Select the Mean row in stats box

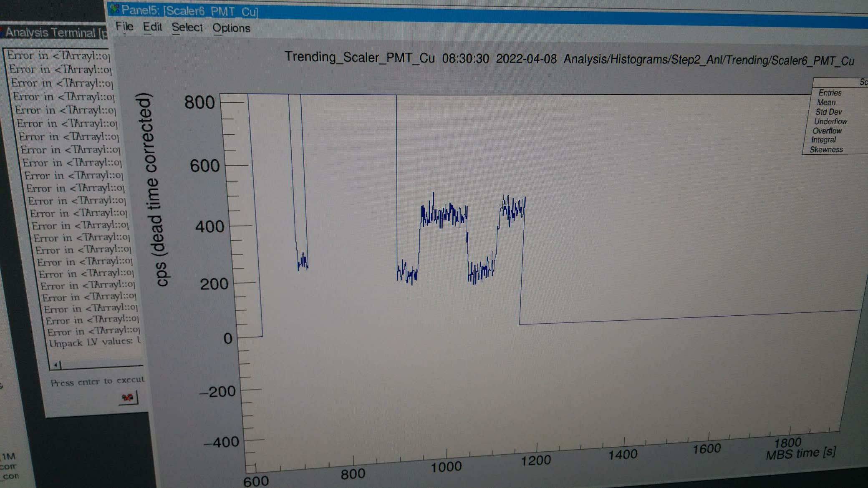(826, 102)
